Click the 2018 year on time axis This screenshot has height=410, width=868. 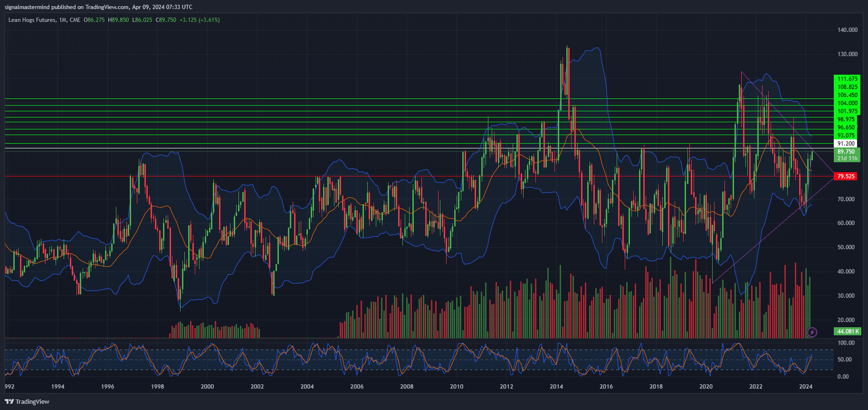pos(657,387)
